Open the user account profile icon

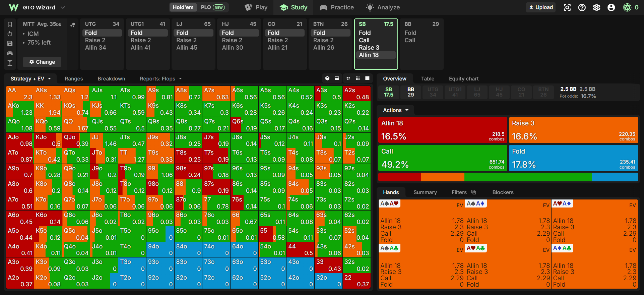pyautogui.click(x=611, y=7)
